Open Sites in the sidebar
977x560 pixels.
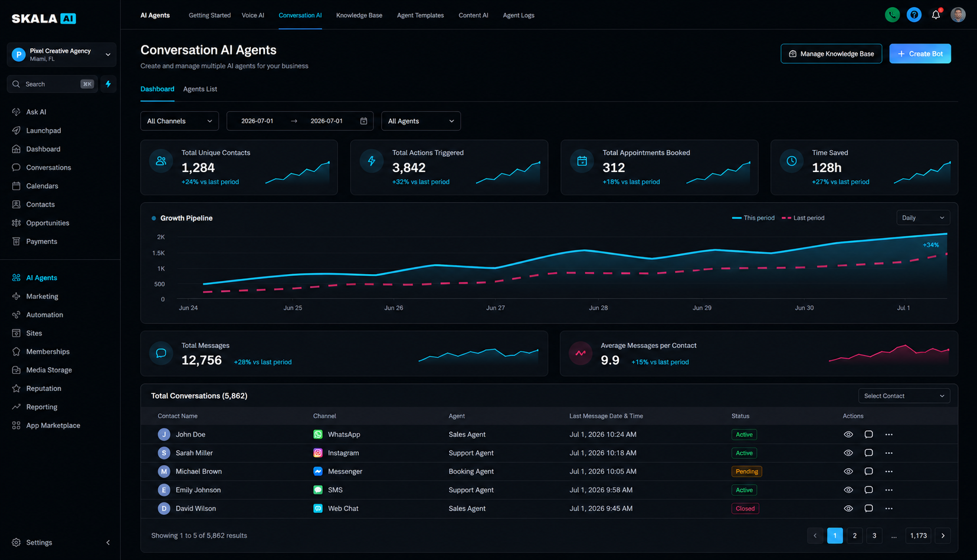[34, 333]
